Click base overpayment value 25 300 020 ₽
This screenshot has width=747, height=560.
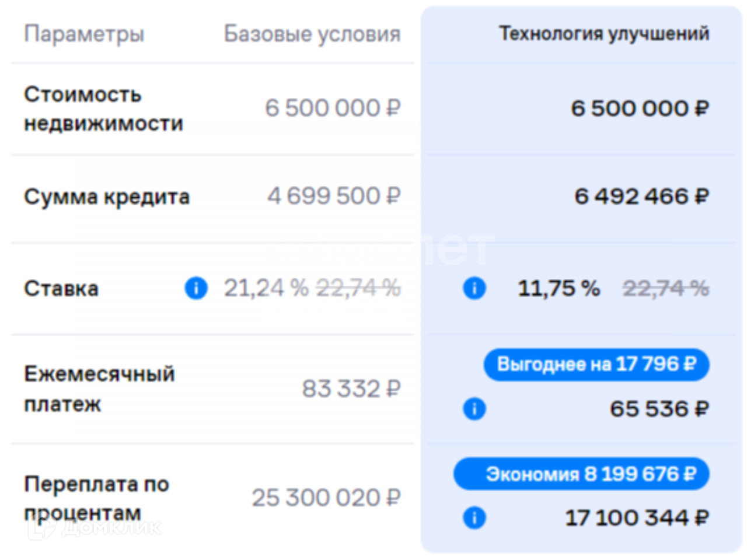pyautogui.click(x=326, y=498)
